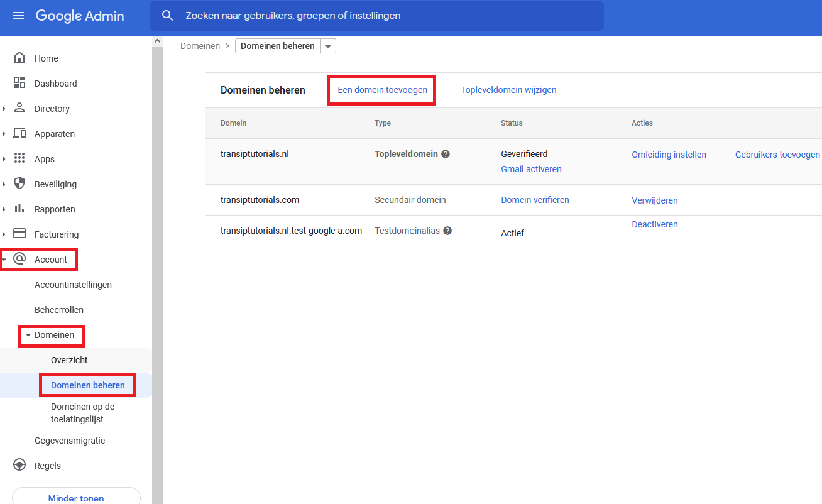
Task: Click the Rapporten bar chart icon
Action: pyautogui.click(x=19, y=209)
